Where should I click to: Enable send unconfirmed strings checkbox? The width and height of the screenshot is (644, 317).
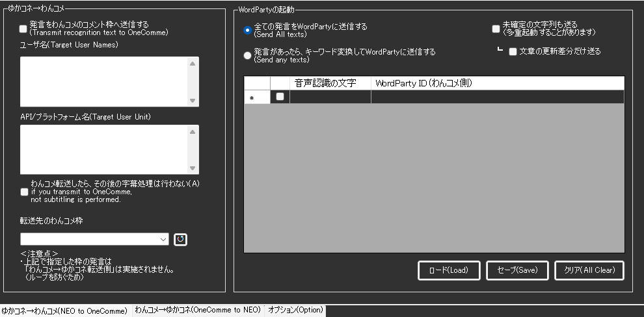[496, 29]
